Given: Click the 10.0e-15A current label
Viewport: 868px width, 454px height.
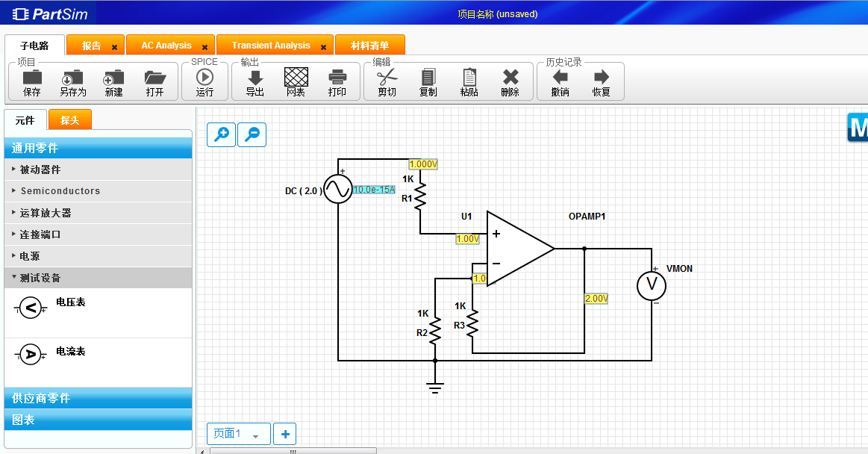Looking at the screenshot, I should coord(374,190).
